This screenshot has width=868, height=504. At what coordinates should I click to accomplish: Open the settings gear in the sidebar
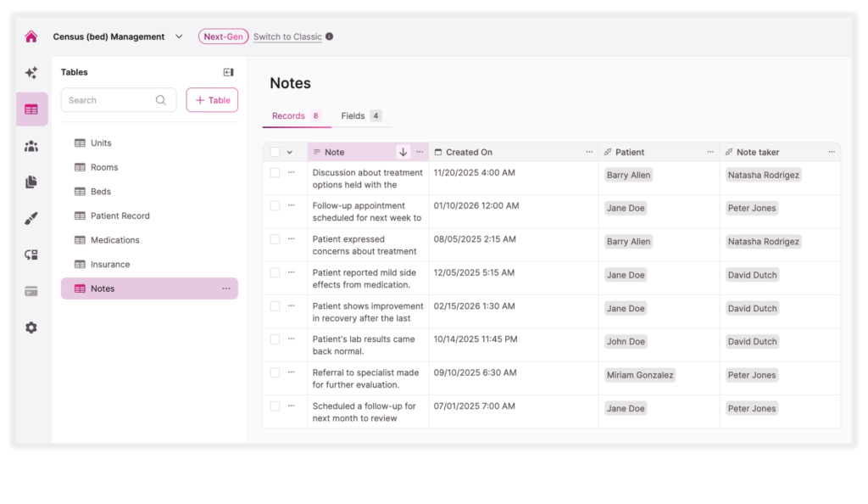31,327
